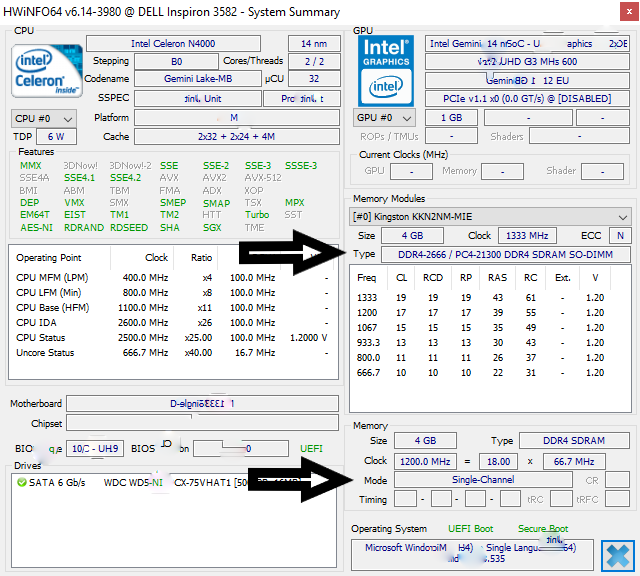Click the PCIe v1.1 x0 DISABLED field
Screen dimensions: 640x576
527,99
